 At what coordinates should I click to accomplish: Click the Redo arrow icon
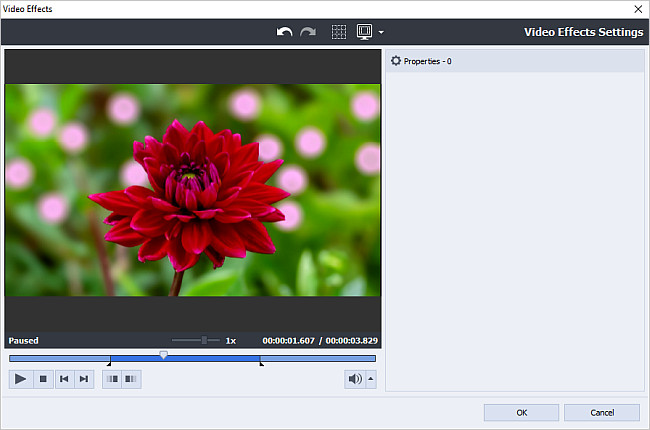308,32
